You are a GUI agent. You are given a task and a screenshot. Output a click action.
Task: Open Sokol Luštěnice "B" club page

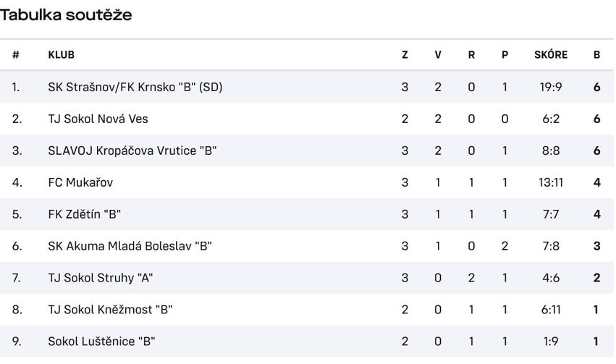[101, 342]
